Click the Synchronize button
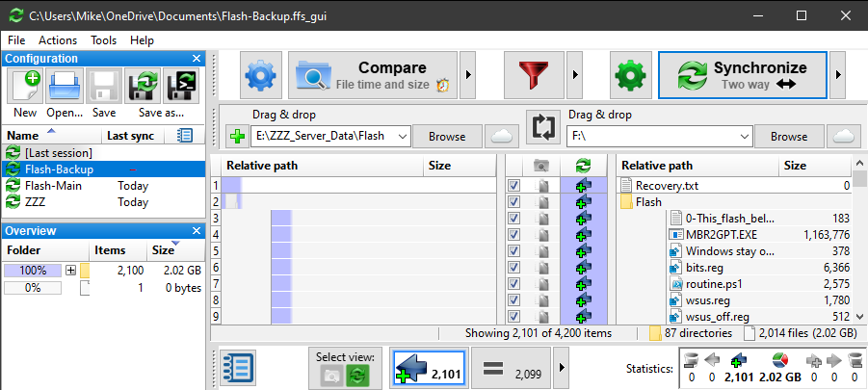This screenshot has height=390, width=868. coord(743,75)
